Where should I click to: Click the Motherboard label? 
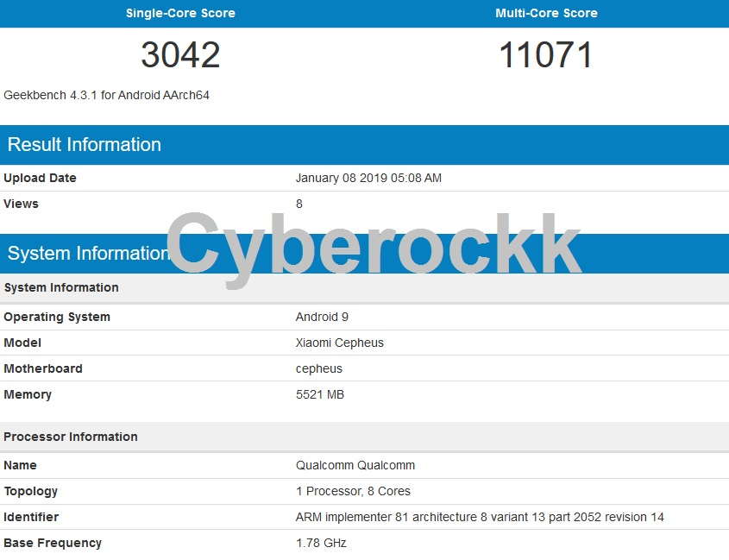pyautogui.click(x=43, y=368)
